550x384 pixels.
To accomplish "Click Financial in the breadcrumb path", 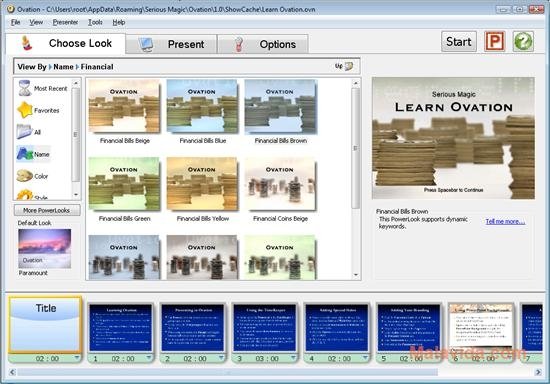I will pyautogui.click(x=97, y=67).
